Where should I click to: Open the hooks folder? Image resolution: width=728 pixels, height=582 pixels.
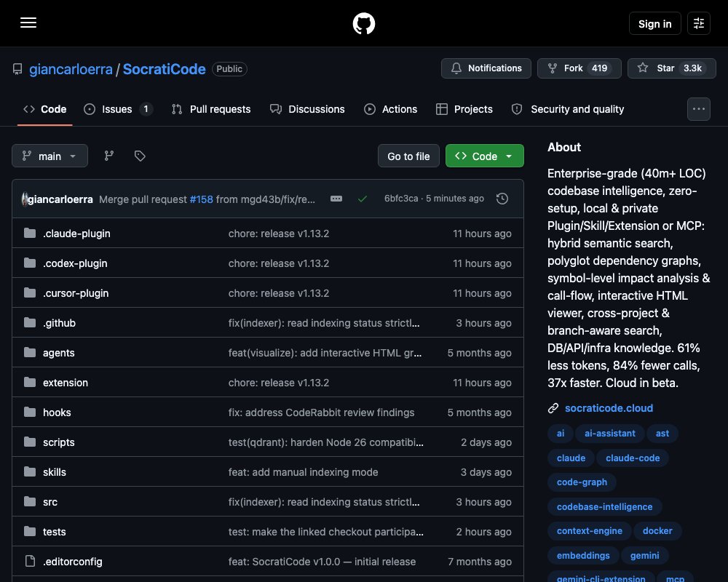(x=57, y=412)
